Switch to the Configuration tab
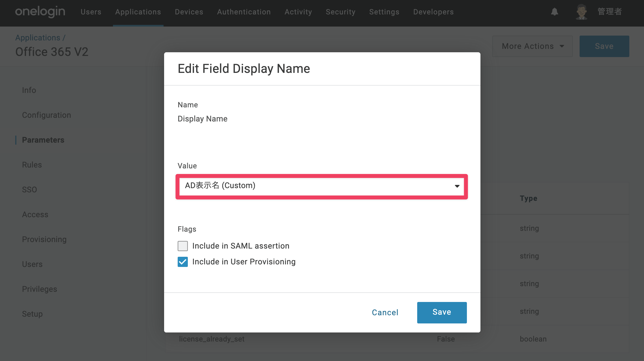The height and width of the screenshot is (361, 644). point(47,115)
